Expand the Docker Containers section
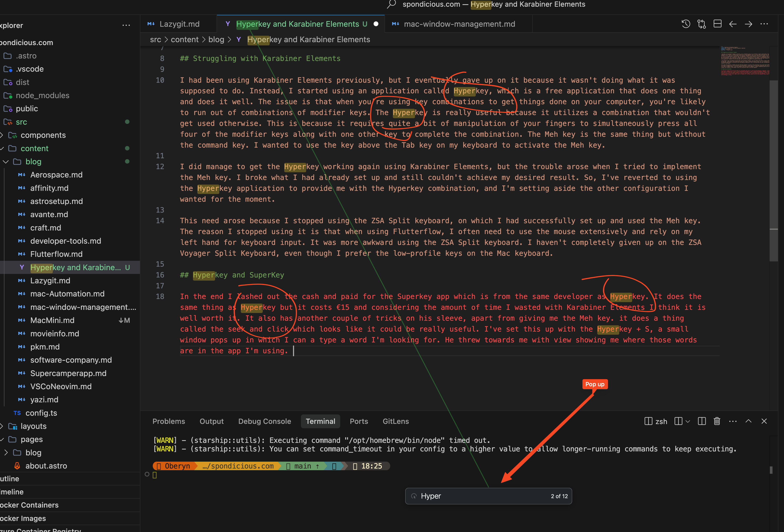The image size is (784, 532). tap(70, 505)
